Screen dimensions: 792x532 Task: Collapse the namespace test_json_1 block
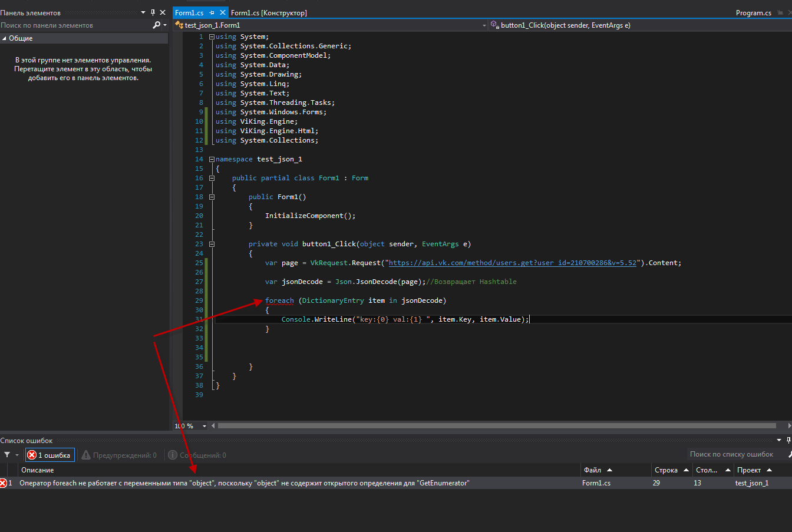pyautogui.click(x=212, y=159)
